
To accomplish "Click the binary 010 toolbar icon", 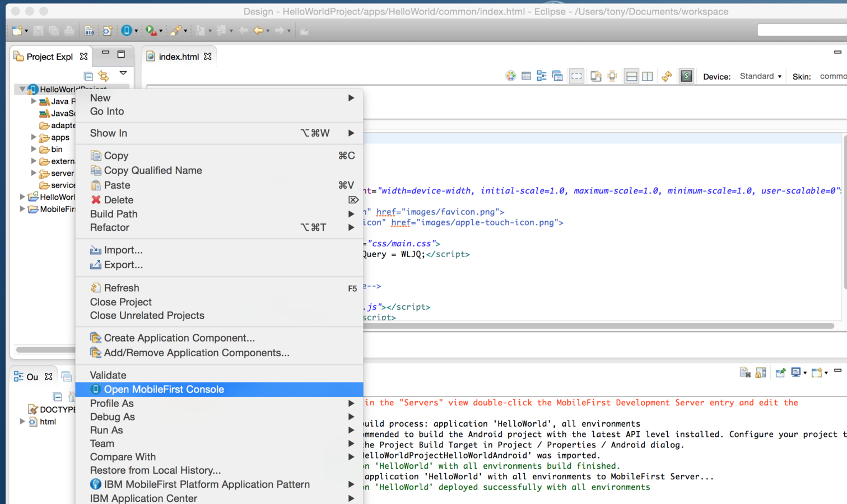I will coord(89,30).
